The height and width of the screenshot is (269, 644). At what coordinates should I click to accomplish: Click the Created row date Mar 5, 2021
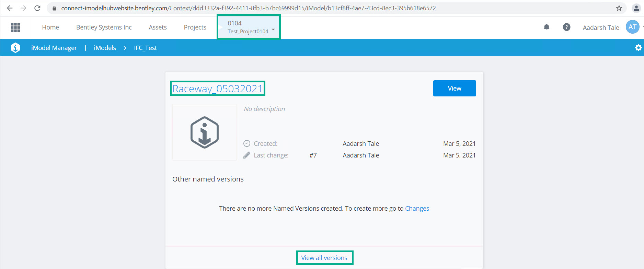tap(459, 143)
